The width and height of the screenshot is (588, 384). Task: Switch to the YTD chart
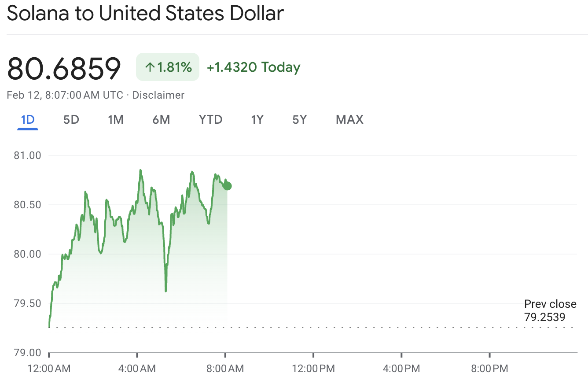pyautogui.click(x=210, y=119)
